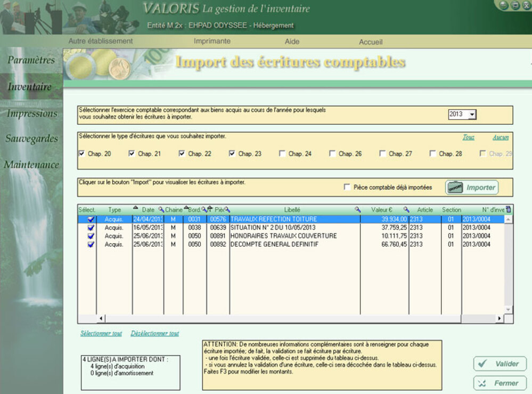Click the search icon in the Bord. column header
This screenshot has width=532, height=394.
coord(203,210)
